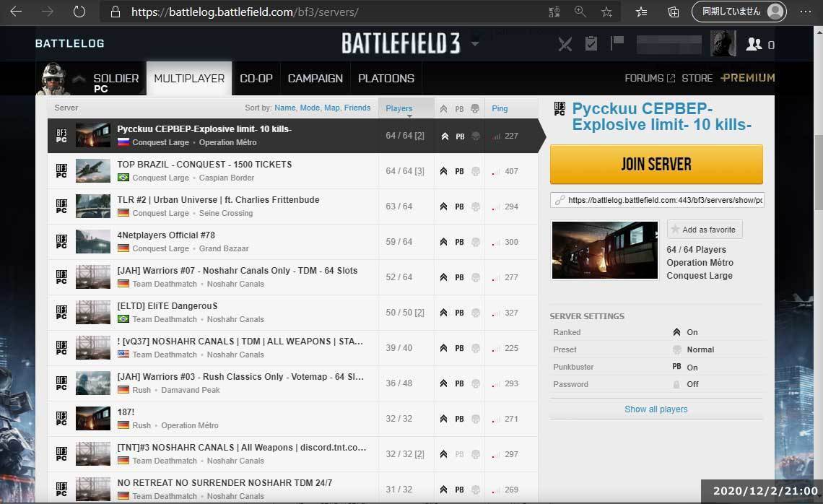Click the browser profile sync button
Viewport: 823px width, 504px height.
point(739,12)
